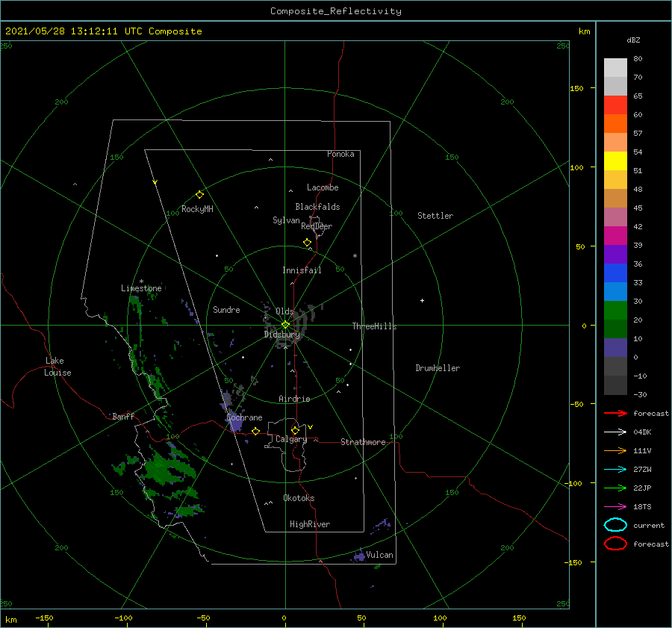Click the Ponoka label
Screen dimensions: 672x628
[x=340, y=154]
